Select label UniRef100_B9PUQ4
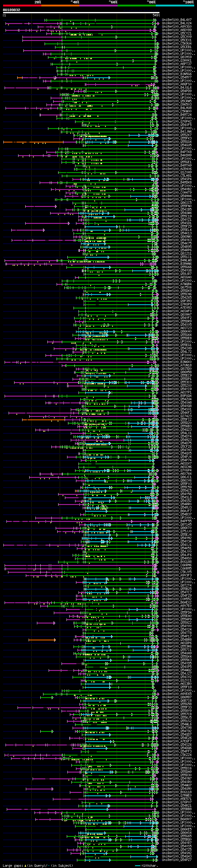Image resolution: width=197 pixels, height=868 pixels. point(177,396)
